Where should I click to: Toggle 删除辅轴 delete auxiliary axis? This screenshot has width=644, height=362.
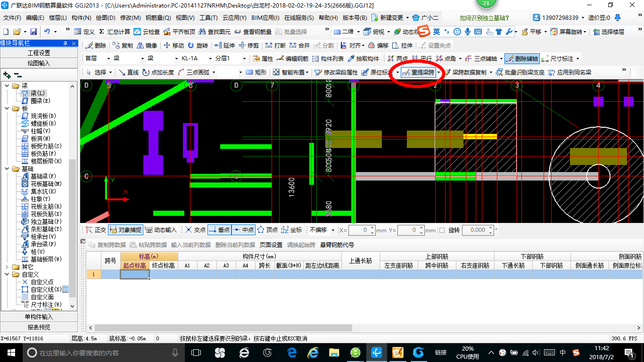coord(521,59)
